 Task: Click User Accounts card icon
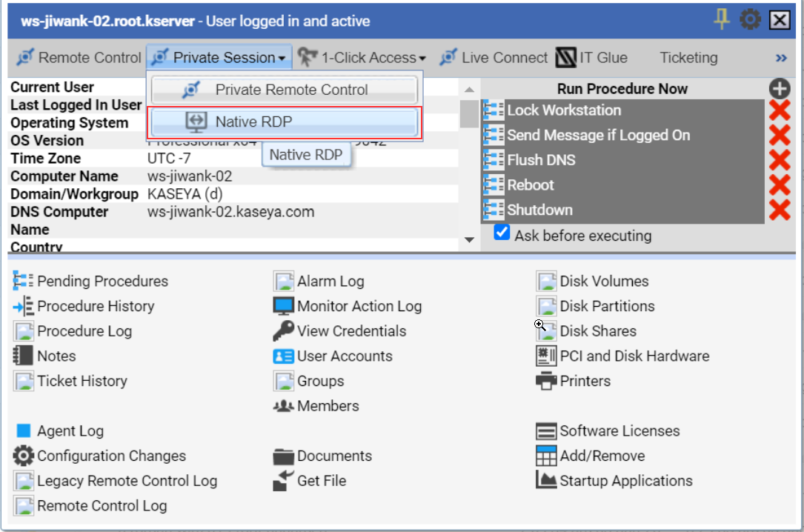[x=284, y=356]
